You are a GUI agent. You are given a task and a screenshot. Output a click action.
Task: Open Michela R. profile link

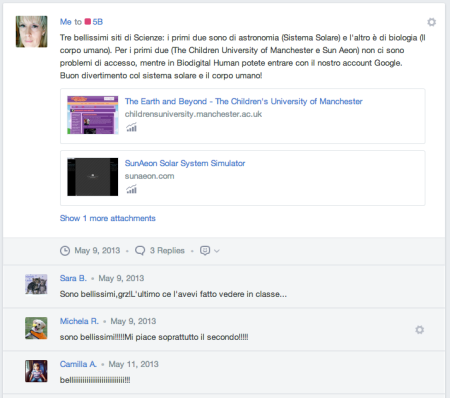point(79,321)
